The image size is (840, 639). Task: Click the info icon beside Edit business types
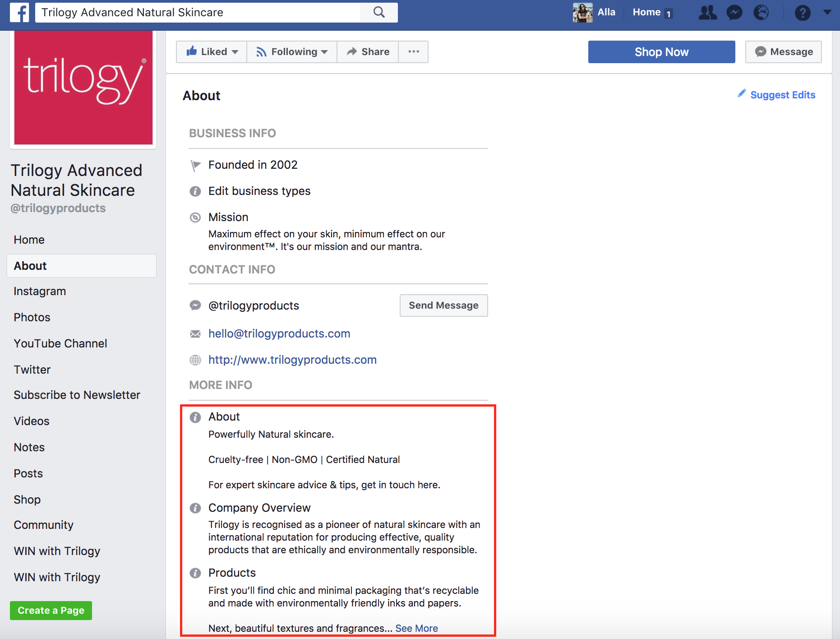(x=195, y=191)
